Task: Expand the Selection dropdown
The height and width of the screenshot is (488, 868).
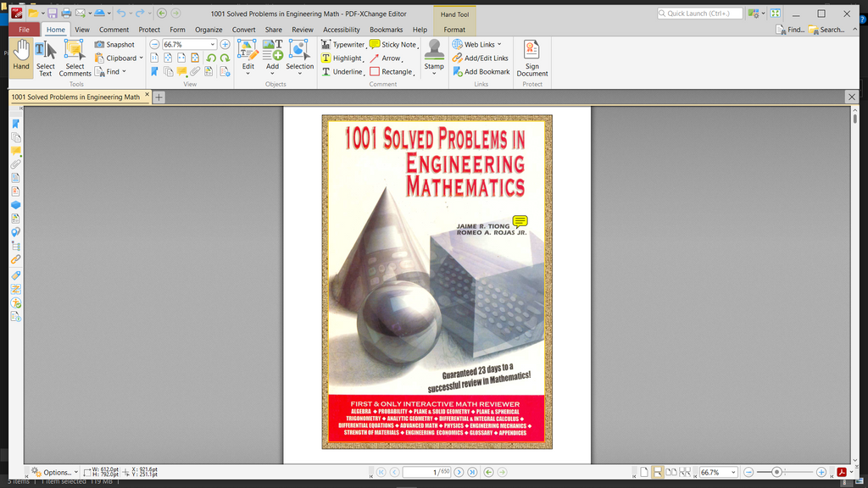Action: click(299, 73)
